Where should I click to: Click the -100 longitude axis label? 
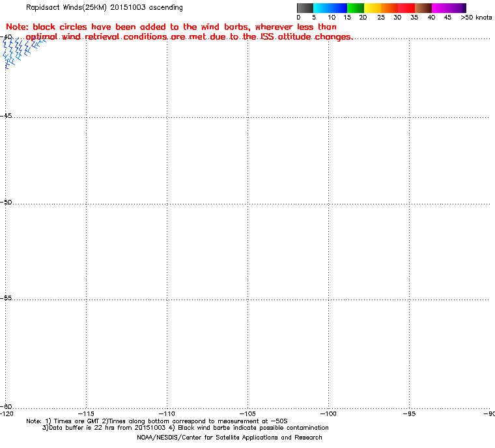pos(329,413)
